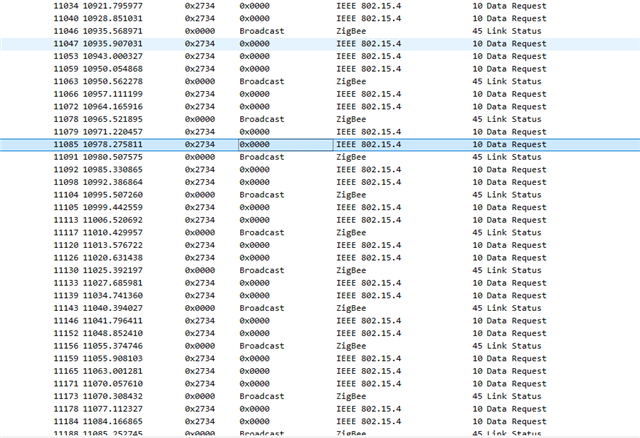Select ZigBee Link Status packet 11130
Screen dimensions: 640x438
click(x=320, y=270)
